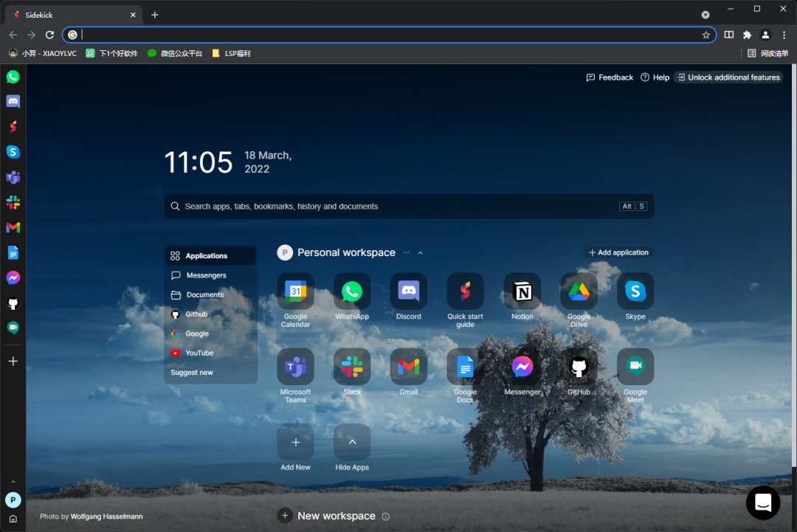Collapse the Personal workspace chevron
This screenshot has height=532, width=797.
[x=421, y=252]
